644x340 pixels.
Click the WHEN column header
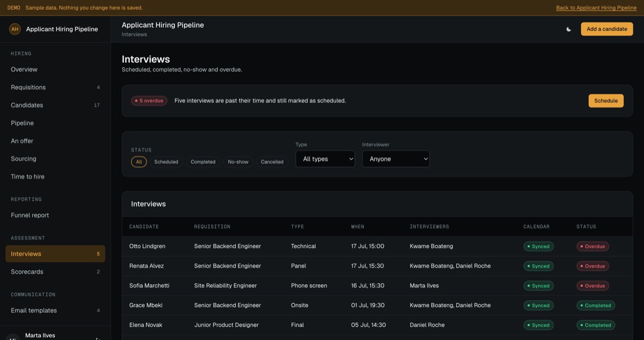(358, 227)
